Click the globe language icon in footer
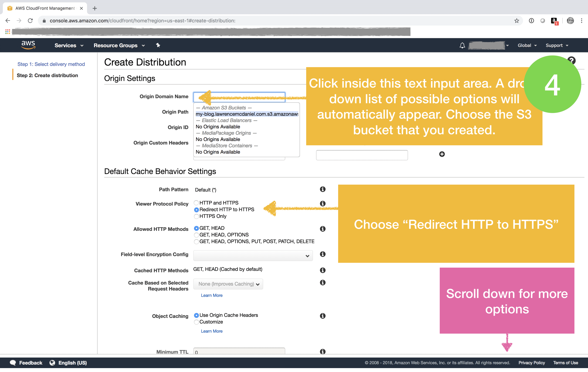This screenshot has width=588, height=372. (x=52, y=363)
